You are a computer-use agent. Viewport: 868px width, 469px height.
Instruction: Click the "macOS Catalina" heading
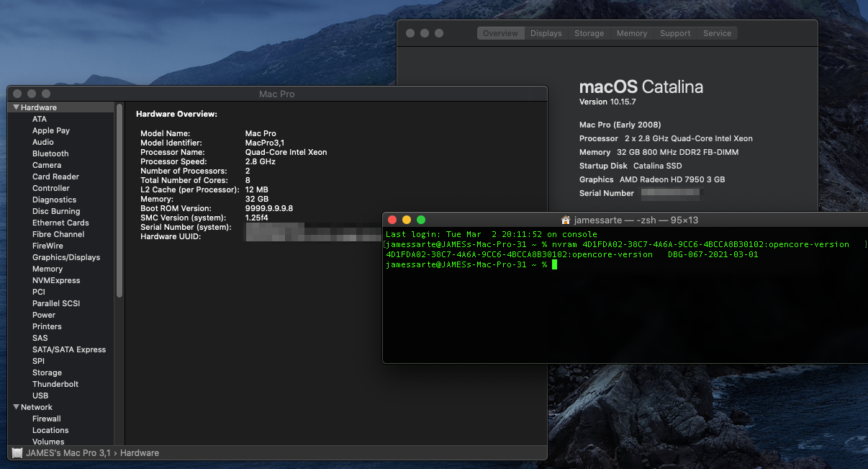click(x=641, y=87)
